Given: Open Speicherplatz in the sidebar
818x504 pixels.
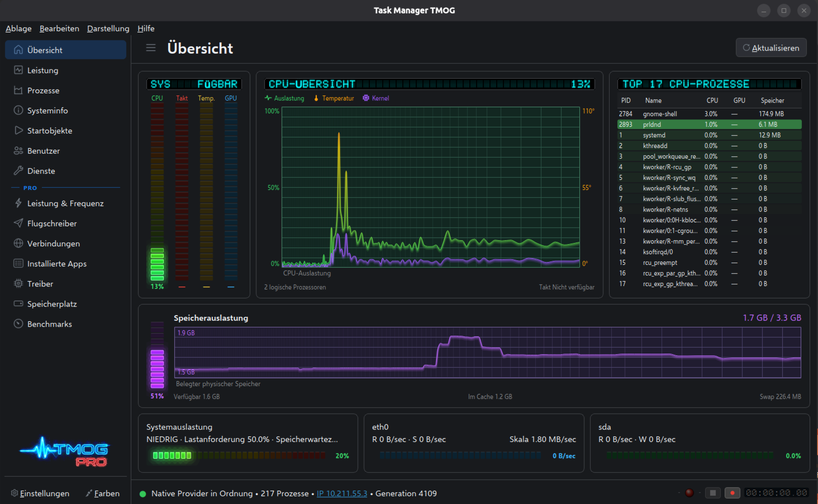Looking at the screenshot, I should click(65, 304).
